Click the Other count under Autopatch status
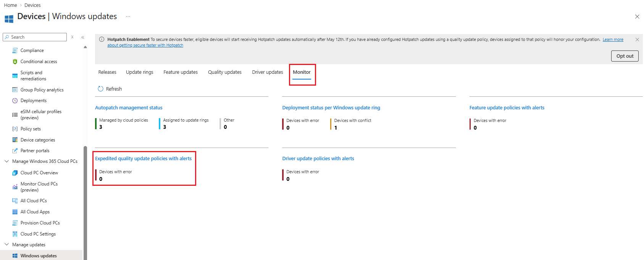The width and height of the screenshot is (644, 260). (x=225, y=127)
